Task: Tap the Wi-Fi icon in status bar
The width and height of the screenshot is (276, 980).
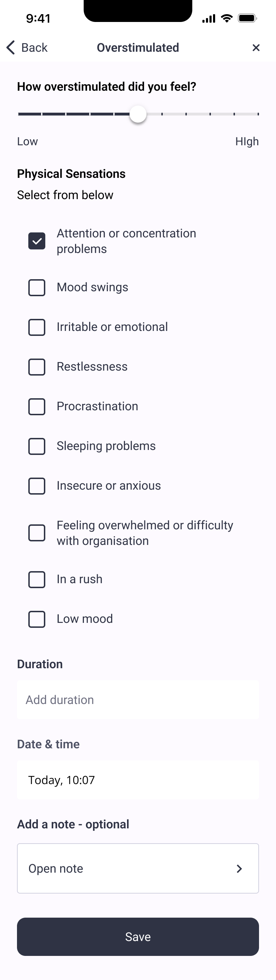Action: pyautogui.click(x=226, y=18)
